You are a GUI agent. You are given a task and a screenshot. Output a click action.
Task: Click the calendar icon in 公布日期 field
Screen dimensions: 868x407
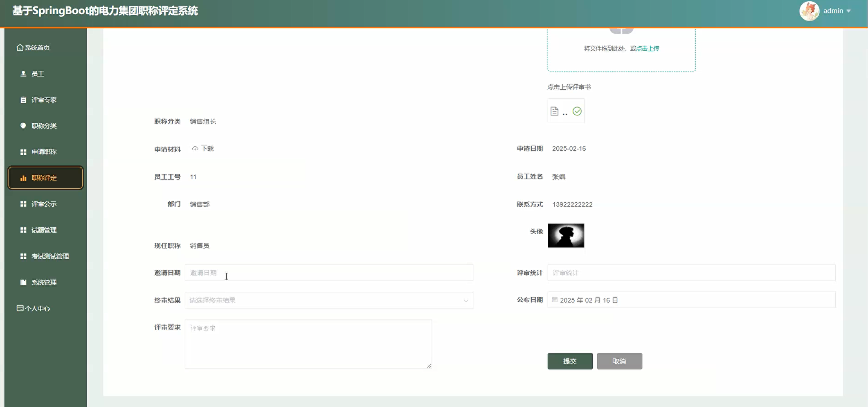click(x=555, y=300)
